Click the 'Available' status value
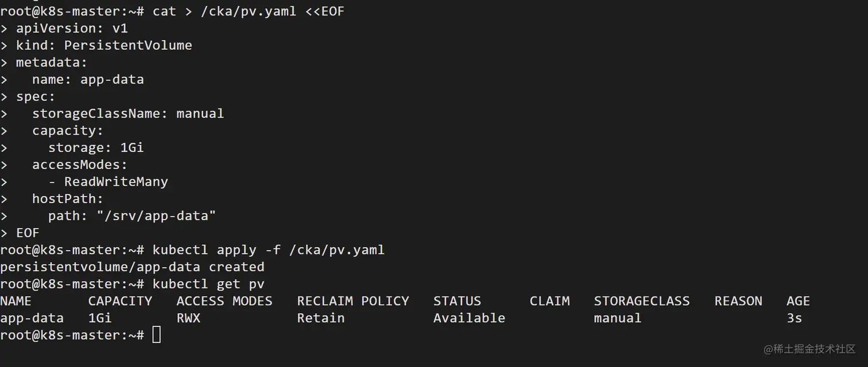 coord(469,318)
